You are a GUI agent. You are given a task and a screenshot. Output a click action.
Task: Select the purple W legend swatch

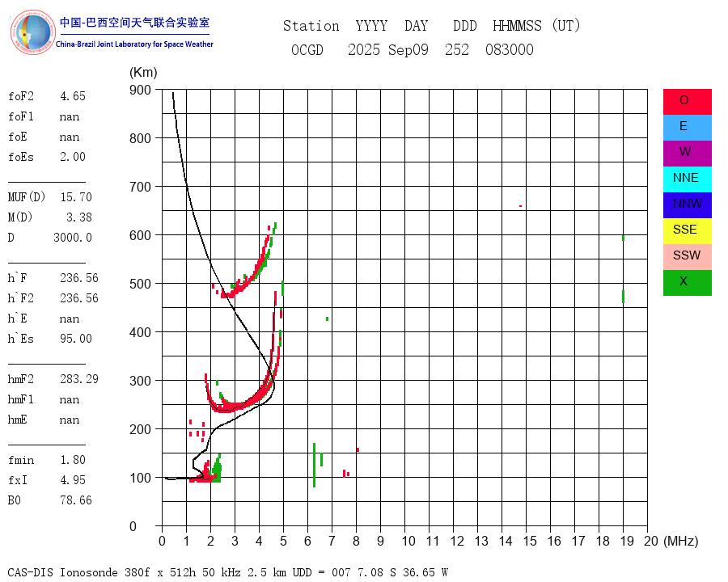pos(687,153)
